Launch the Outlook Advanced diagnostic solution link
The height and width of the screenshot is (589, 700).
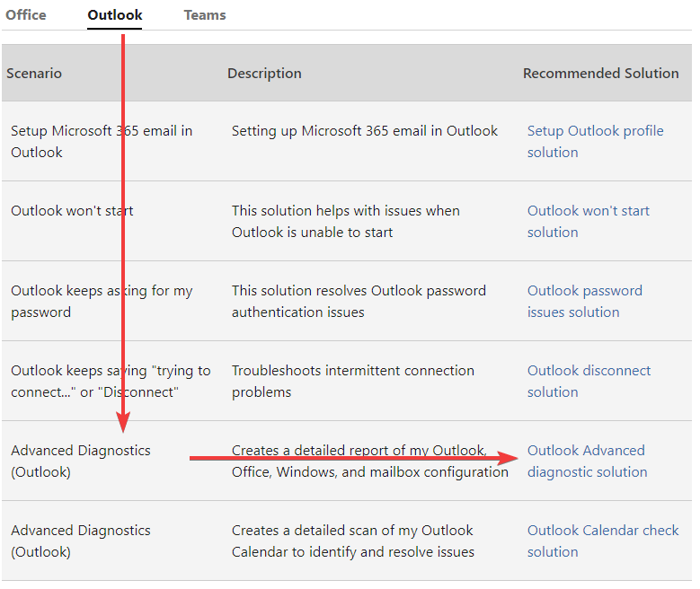[586, 462]
